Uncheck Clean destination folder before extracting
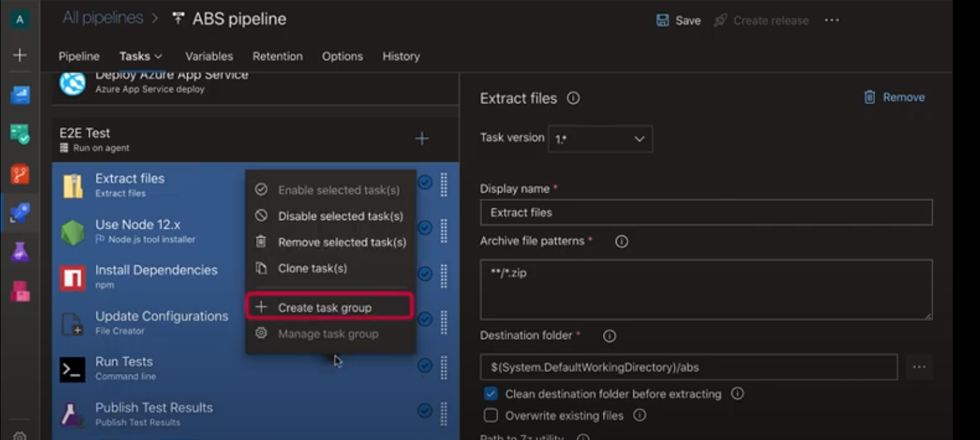Viewport: 980px width, 440px height. pos(491,394)
